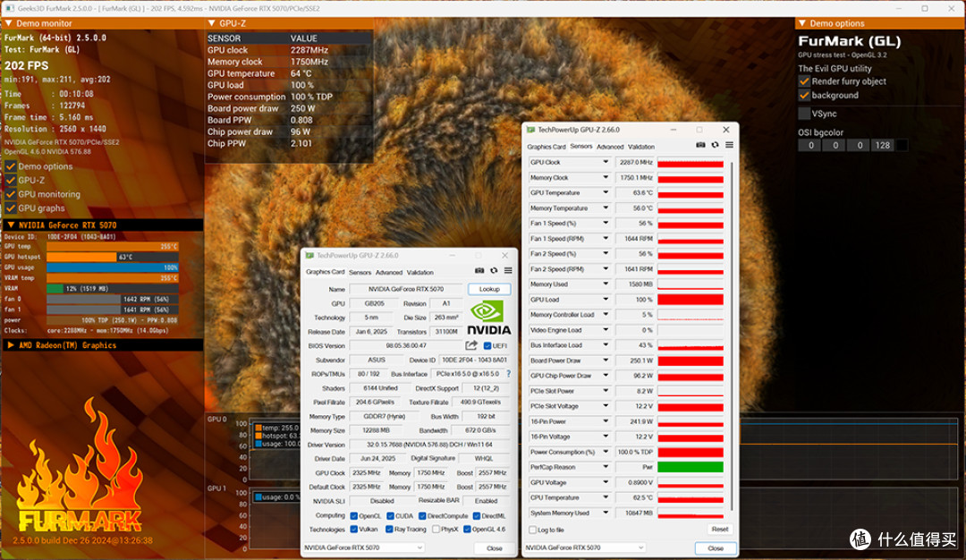Viewport: 966px width, 560px height.
Task: Open the hamburger menu in GPU-Z Graphics Card window
Action: click(508, 270)
